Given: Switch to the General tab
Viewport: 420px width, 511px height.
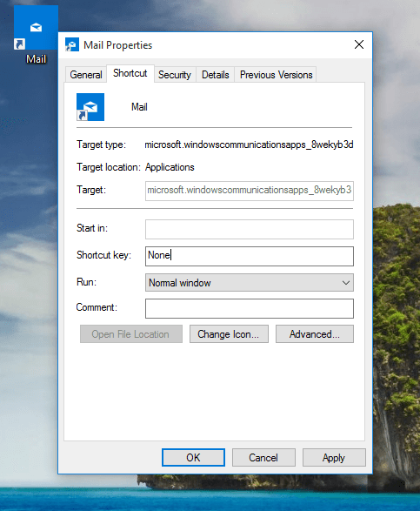Looking at the screenshot, I should 86,75.
